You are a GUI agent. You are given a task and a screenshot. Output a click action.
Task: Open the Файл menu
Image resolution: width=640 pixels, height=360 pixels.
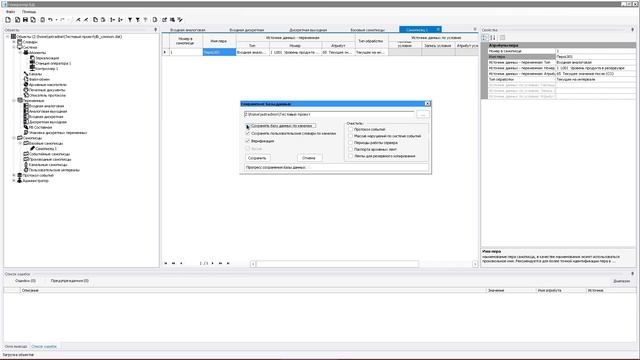[x=11, y=12]
